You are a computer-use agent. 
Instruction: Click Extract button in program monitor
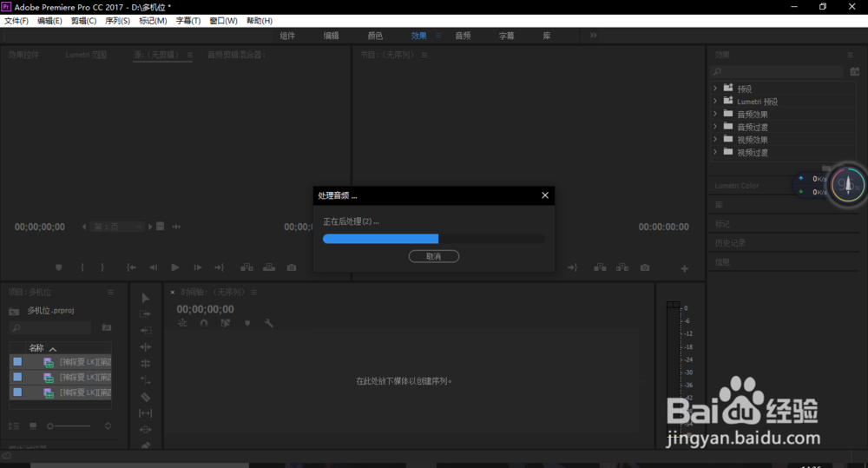622,267
